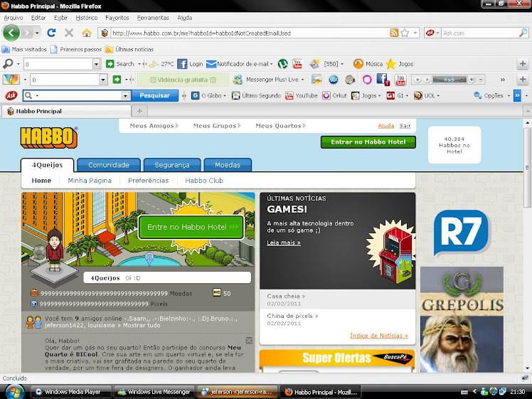Close the Olá, Habbo! message box
The height and width of the screenshot is (399, 532).
pos(249,340)
